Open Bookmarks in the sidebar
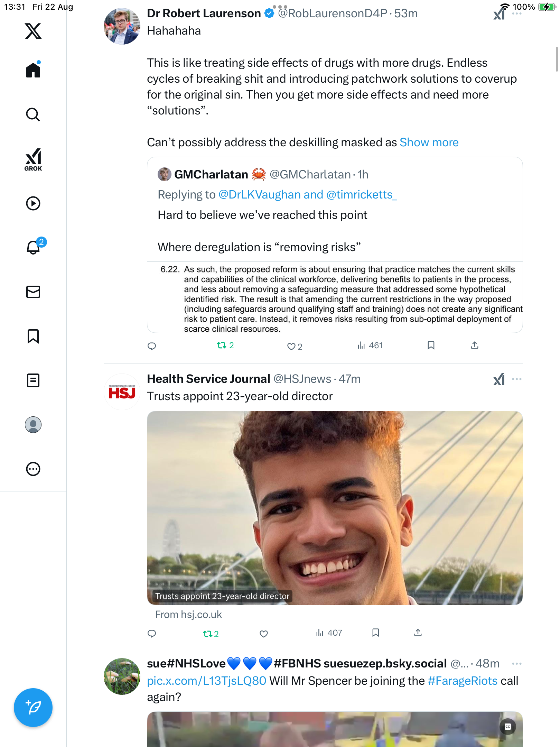Screen dimensions: 560x747 (33, 336)
